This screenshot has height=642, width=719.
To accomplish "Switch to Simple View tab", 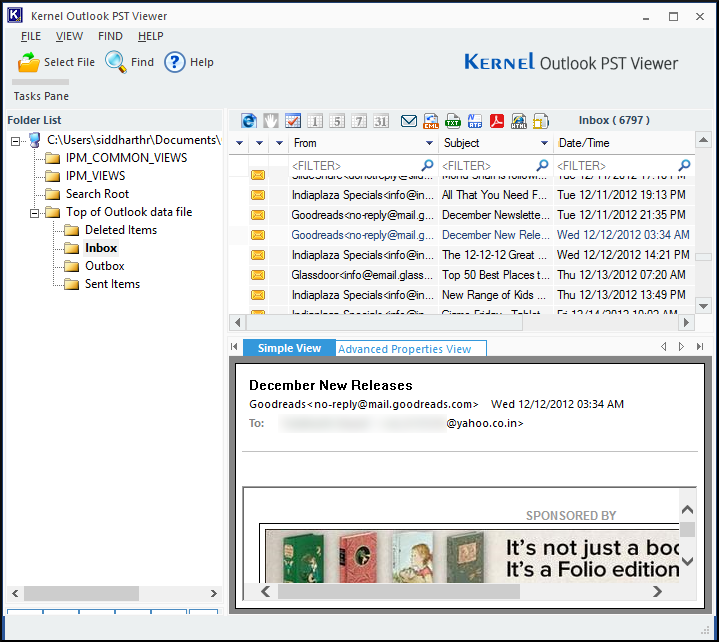I will coord(289,348).
